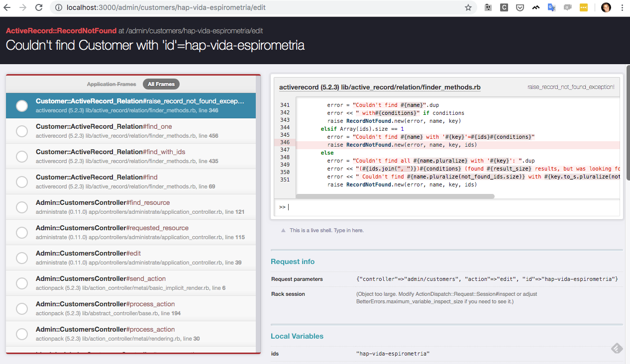Image resolution: width=630 pixels, height=364 pixels.
Task: Select the find_resource frame radio circle
Action: click(x=22, y=207)
